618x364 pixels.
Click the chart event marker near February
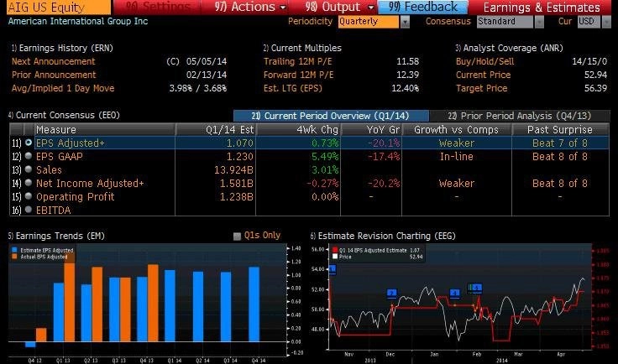point(475,289)
